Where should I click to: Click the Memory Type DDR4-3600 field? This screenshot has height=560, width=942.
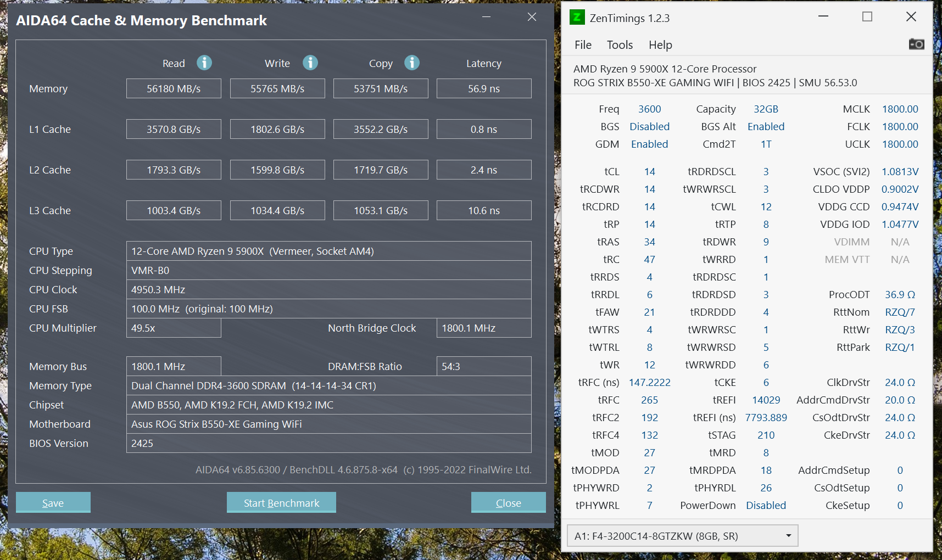point(329,385)
